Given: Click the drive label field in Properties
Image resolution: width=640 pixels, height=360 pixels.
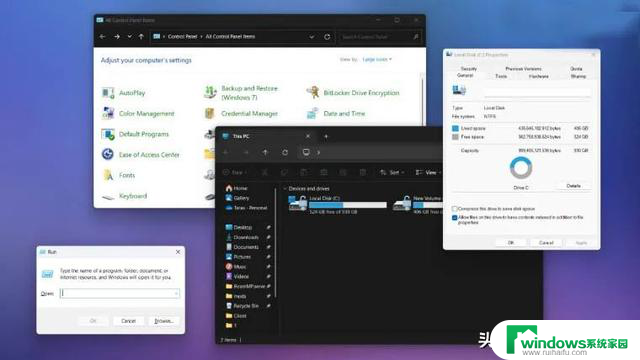Looking at the screenshot, I should 537,93.
